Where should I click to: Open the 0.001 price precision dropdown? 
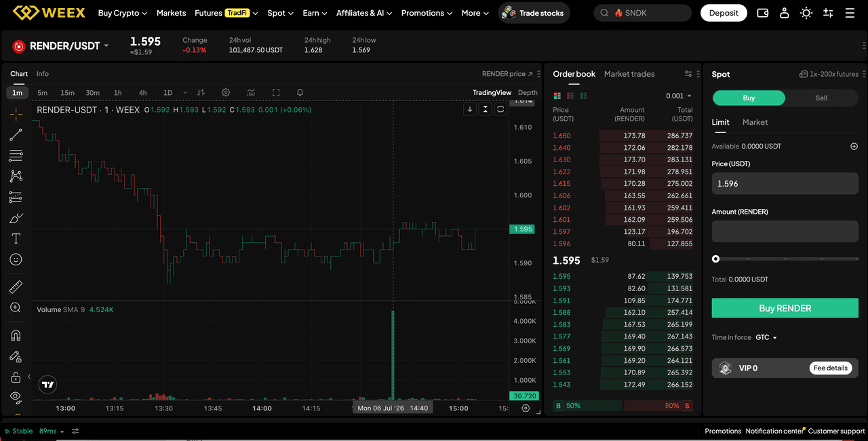pos(678,96)
